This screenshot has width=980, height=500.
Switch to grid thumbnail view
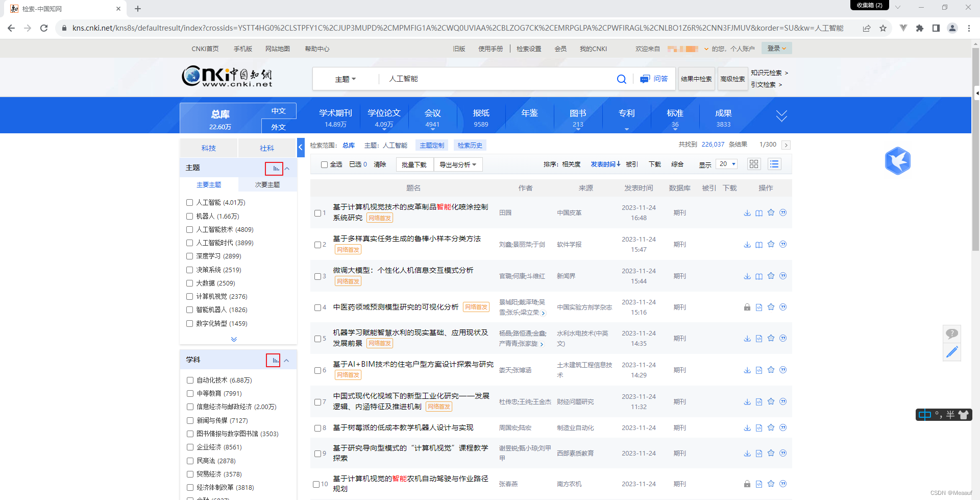(x=754, y=164)
